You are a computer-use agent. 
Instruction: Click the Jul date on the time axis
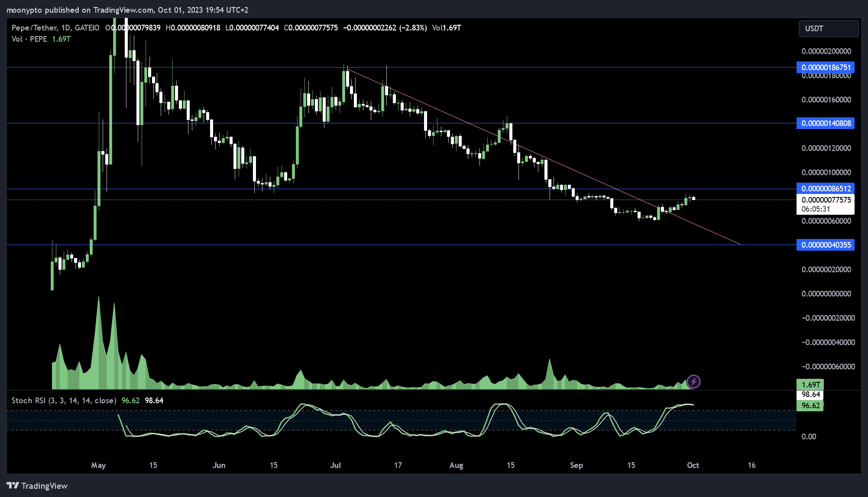pos(336,465)
